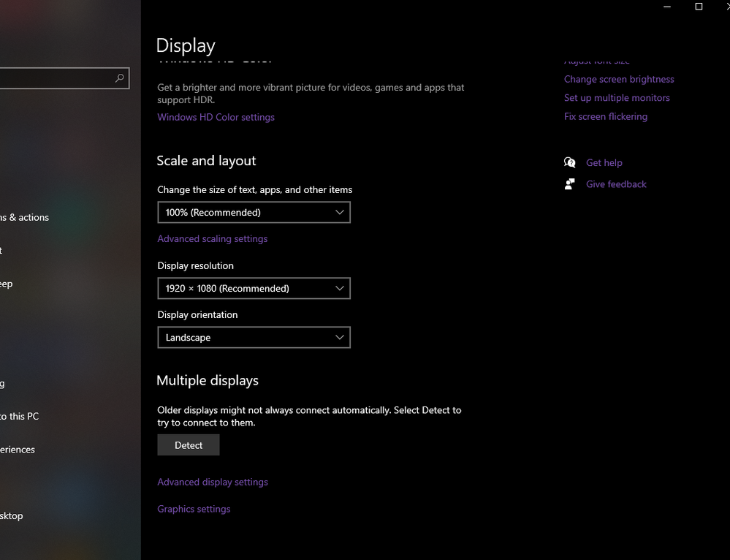Image resolution: width=730 pixels, height=560 pixels.
Task: Open Graphics settings link
Action: [x=194, y=509]
